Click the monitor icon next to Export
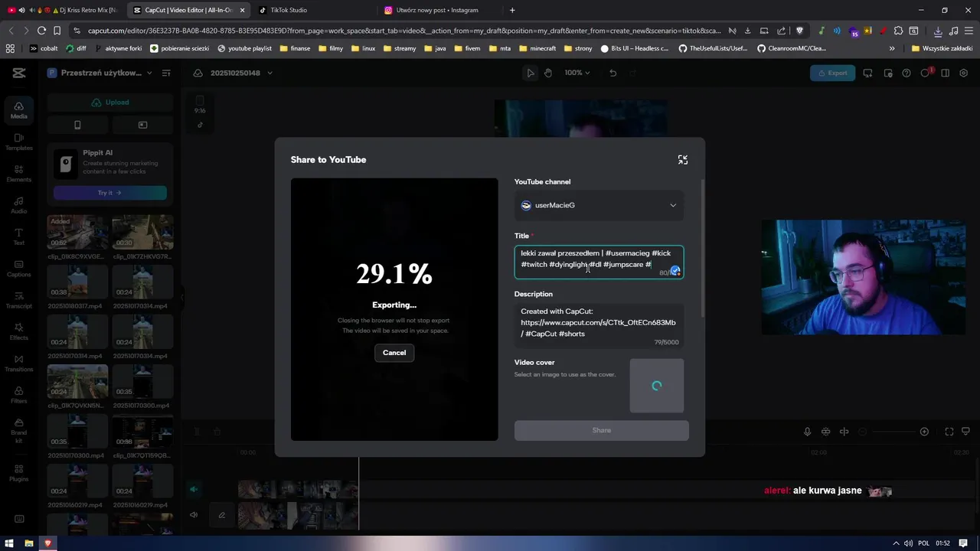The height and width of the screenshot is (551, 980). 867,73
